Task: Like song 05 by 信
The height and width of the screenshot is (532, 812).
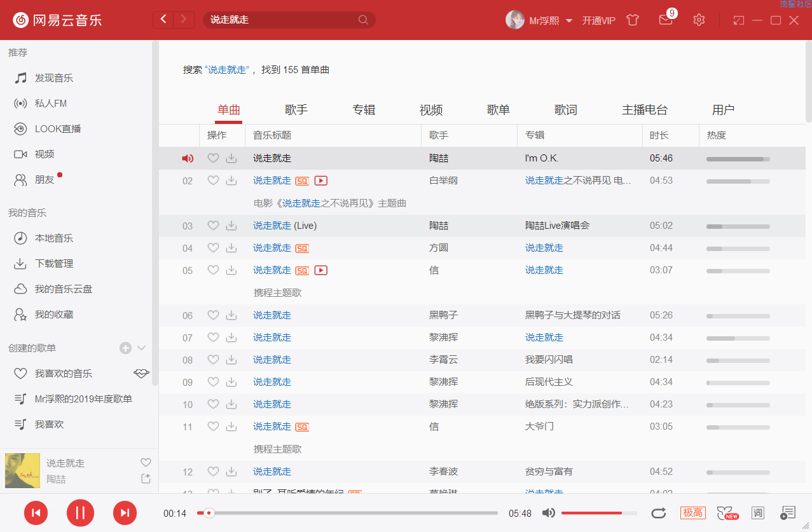Action: point(213,270)
